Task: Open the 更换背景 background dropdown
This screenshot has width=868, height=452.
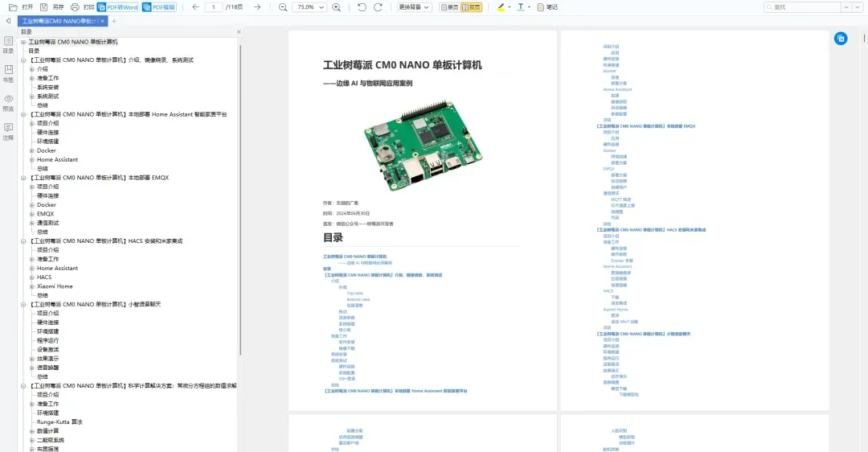Action: pyautogui.click(x=414, y=7)
